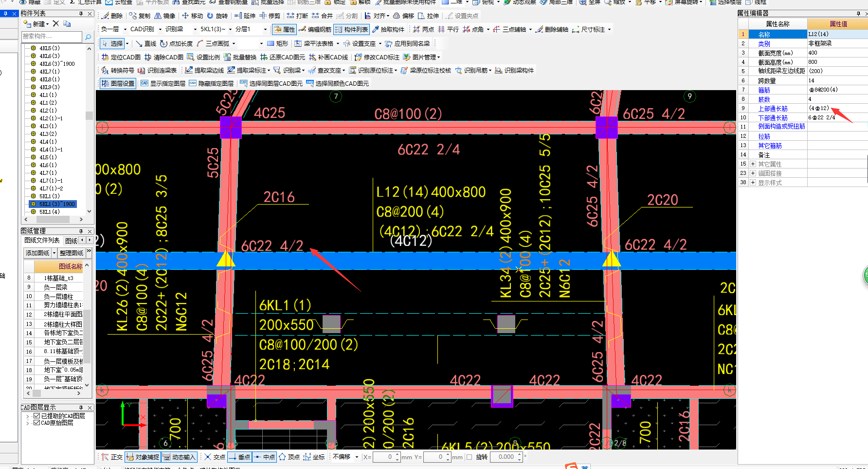The width and height of the screenshot is (868, 469).
Task: Click the 合并 (merge) tool
Action: (x=322, y=16)
